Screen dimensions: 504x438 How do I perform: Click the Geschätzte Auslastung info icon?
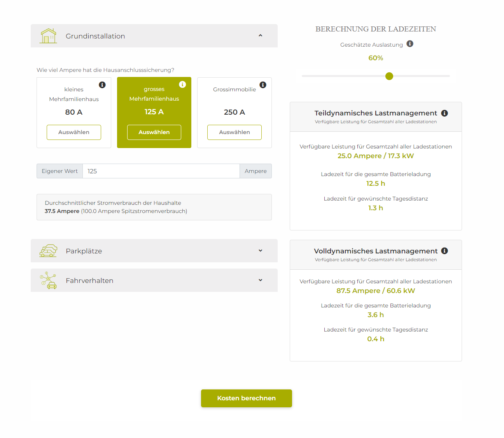pos(409,44)
